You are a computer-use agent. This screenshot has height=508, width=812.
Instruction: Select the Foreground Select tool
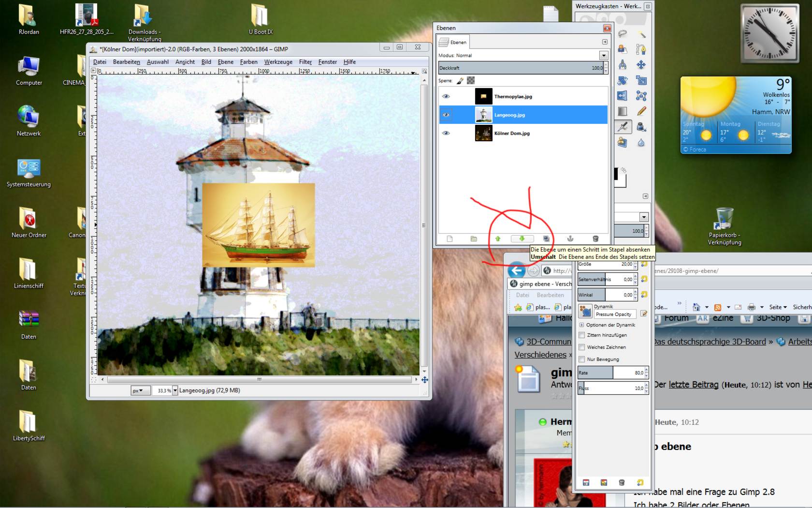(623, 49)
